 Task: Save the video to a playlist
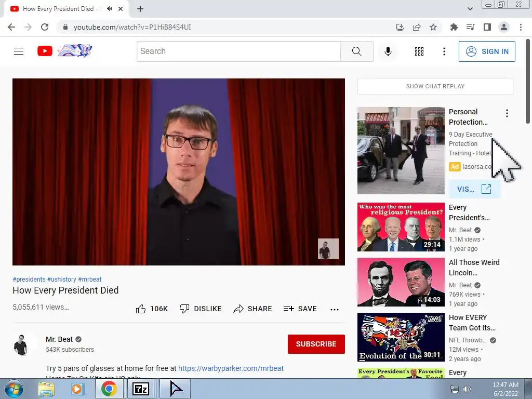tap(300, 309)
